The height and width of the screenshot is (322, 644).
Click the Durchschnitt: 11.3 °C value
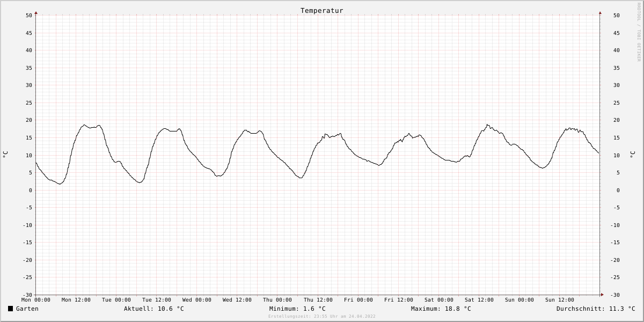tap(596, 309)
